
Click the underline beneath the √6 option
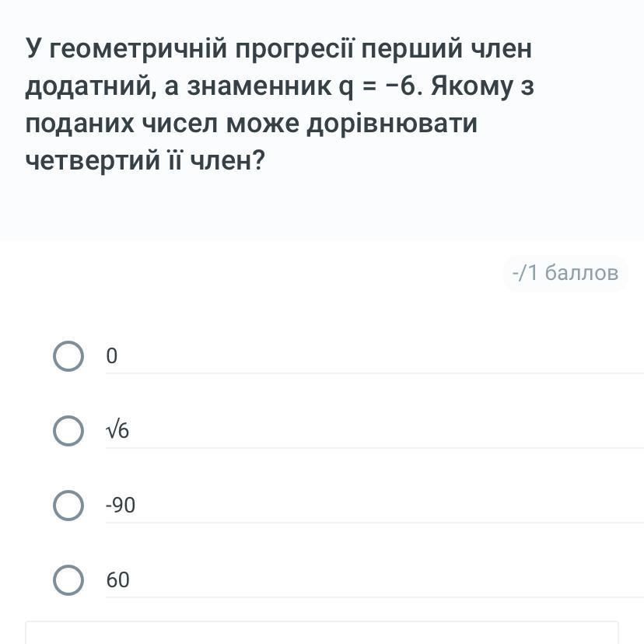point(373,448)
